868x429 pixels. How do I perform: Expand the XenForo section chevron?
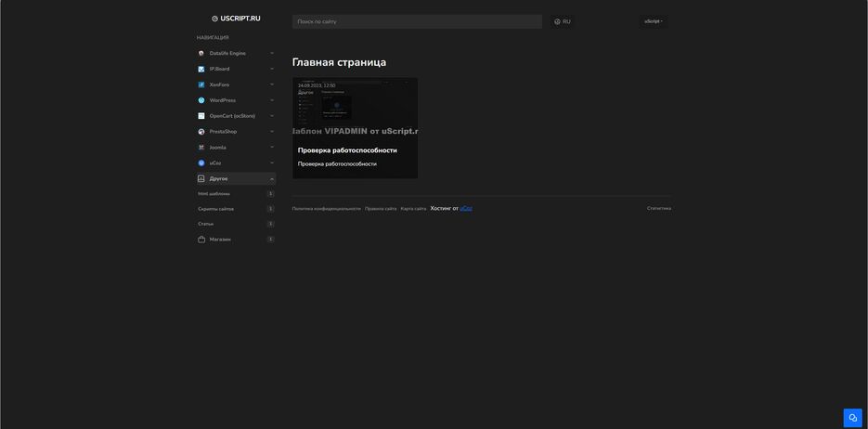272,84
